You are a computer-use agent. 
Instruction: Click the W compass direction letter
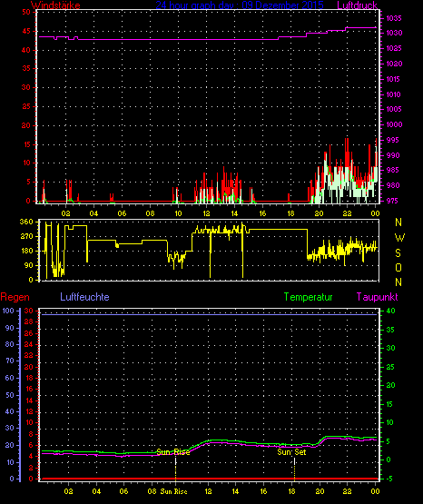(399, 238)
